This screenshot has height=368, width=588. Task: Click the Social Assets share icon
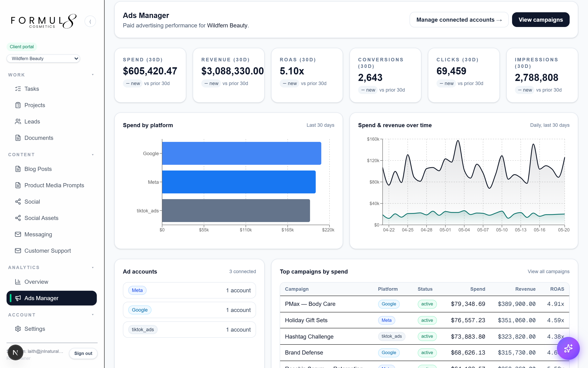click(x=18, y=218)
